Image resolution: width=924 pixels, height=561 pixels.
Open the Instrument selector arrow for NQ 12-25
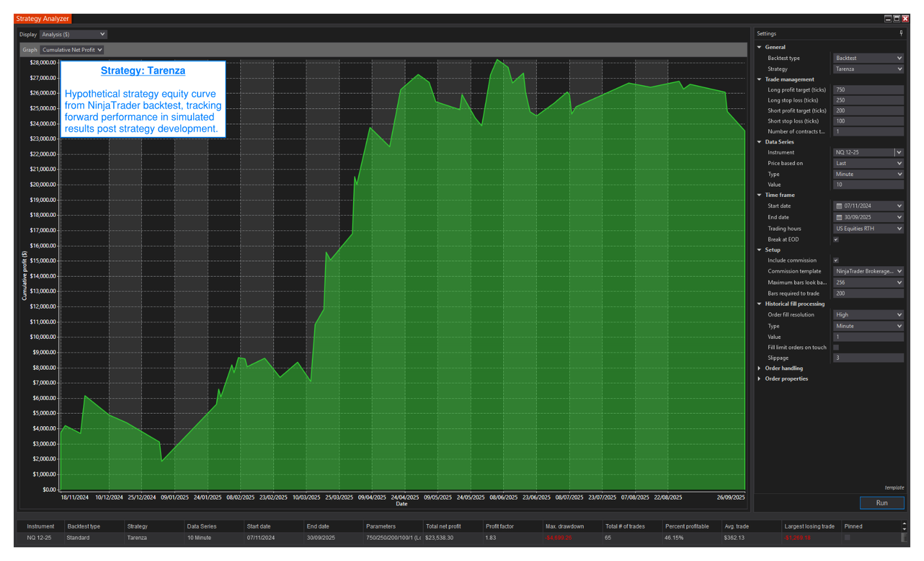(x=899, y=152)
